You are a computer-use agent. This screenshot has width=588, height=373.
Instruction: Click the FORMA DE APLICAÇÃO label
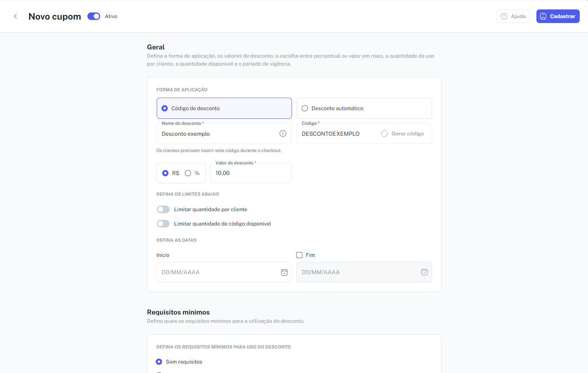pyautogui.click(x=182, y=90)
